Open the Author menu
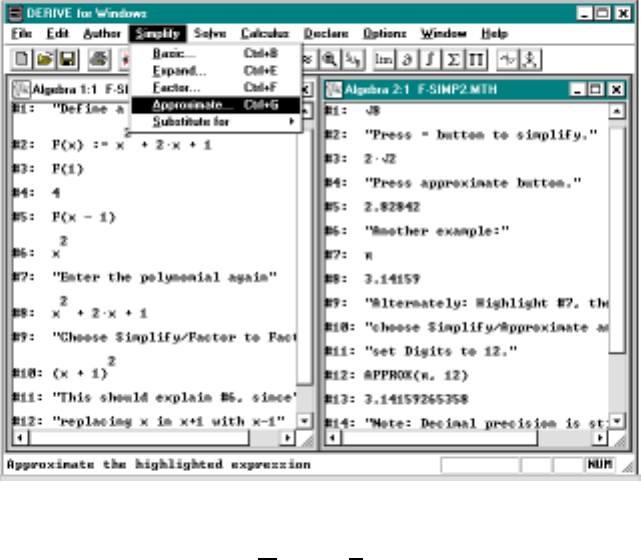The width and height of the screenshot is (641, 560). (102, 34)
